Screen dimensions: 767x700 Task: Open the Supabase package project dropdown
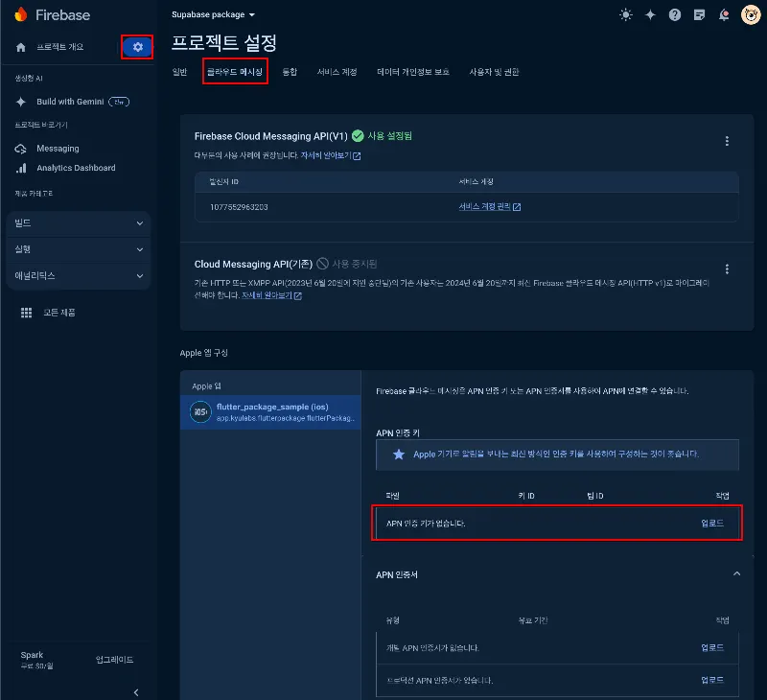tap(213, 14)
